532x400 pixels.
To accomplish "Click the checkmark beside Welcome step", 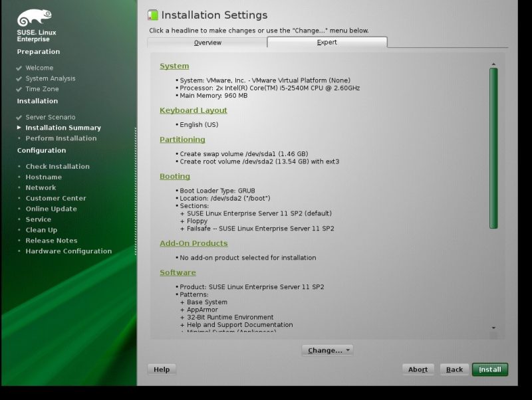I will click(x=19, y=68).
